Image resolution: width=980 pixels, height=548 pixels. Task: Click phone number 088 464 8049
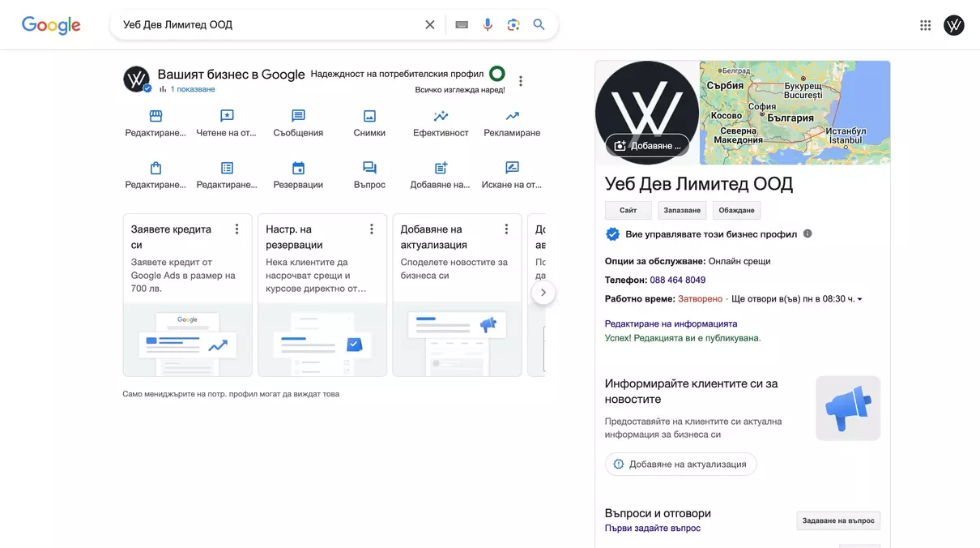pos(677,280)
